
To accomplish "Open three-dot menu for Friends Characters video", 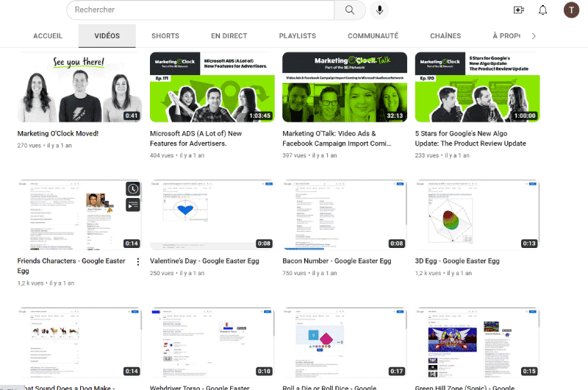I will point(138,262).
